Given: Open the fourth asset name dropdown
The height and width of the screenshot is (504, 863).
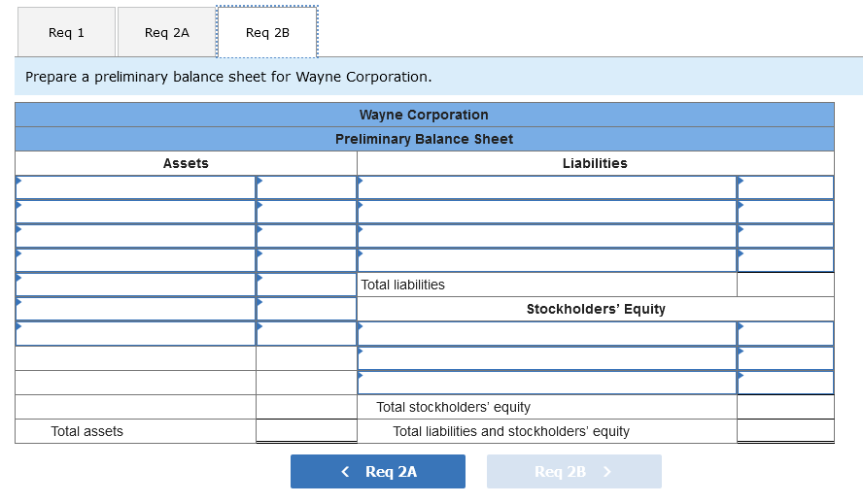Looking at the screenshot, I should (135, 260).
